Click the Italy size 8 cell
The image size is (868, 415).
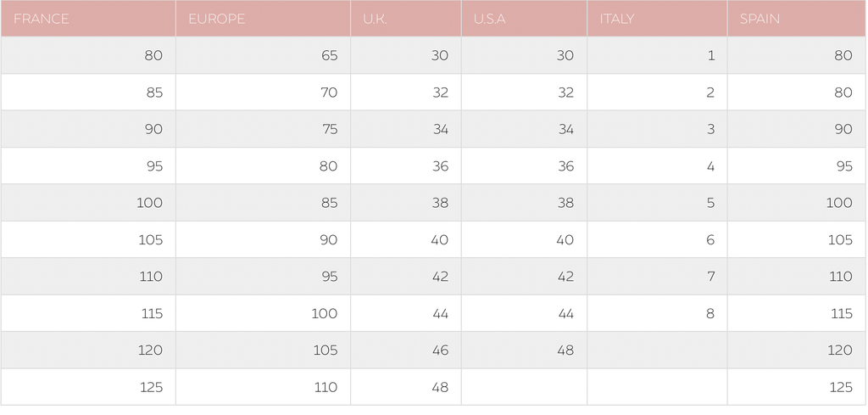pyautogui.click(x=710, y=313)
